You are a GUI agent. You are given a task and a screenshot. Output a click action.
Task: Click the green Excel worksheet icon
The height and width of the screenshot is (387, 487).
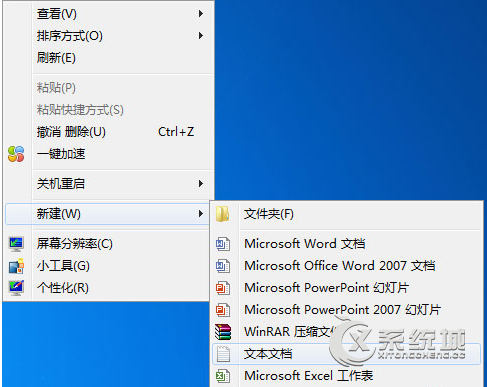(222, 376)
